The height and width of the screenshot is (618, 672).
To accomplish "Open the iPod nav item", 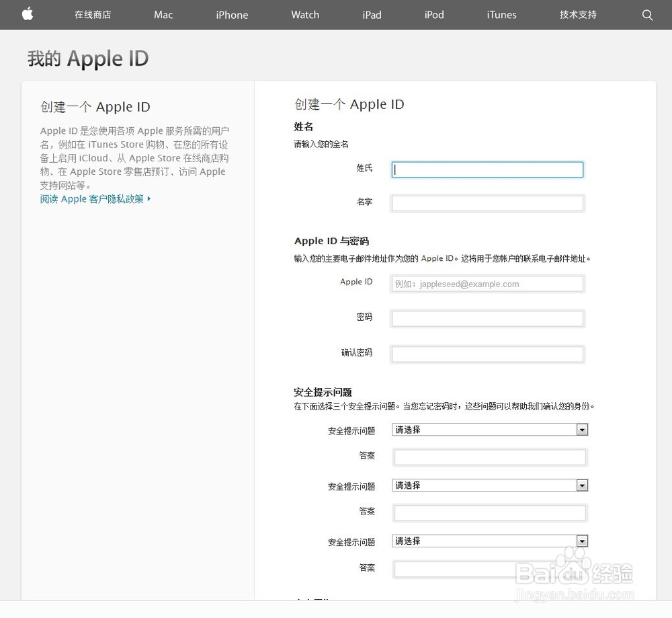I will click(x=434, y=15).
